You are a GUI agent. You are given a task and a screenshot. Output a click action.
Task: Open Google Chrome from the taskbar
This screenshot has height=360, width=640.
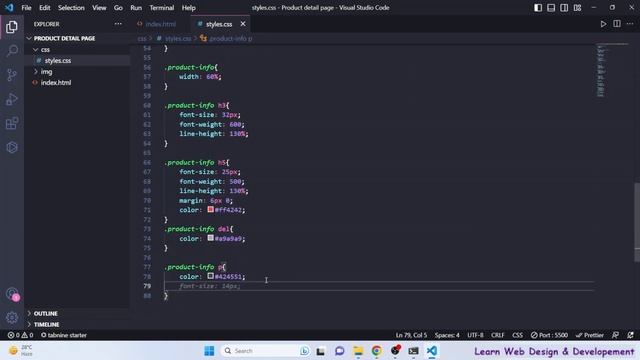pyautogui.click(x=376, y=351)
